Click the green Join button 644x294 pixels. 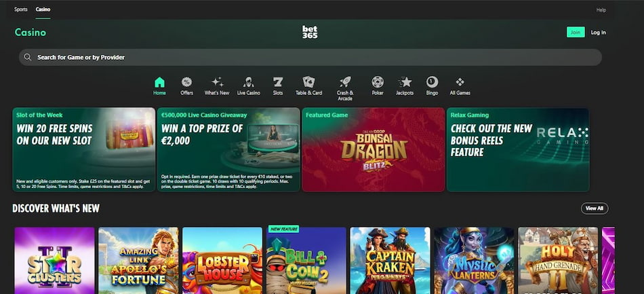(x=576, y=32)
